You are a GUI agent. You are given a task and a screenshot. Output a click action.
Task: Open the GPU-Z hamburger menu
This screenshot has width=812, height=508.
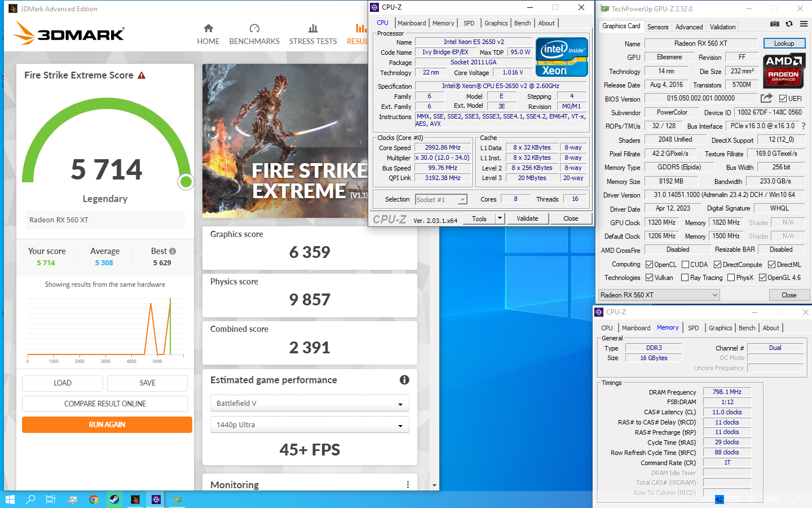tap(804, 24)
